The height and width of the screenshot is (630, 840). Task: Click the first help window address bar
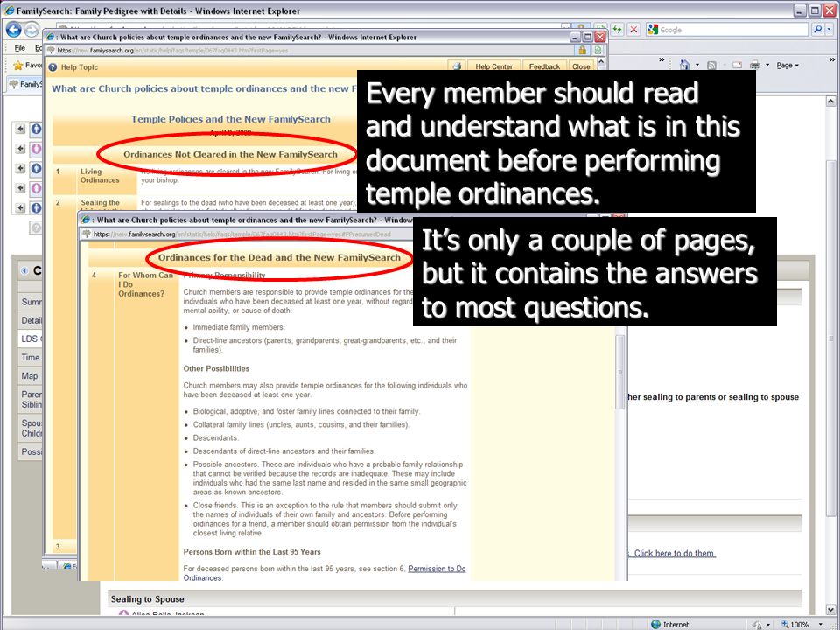(x=310, y=51)
